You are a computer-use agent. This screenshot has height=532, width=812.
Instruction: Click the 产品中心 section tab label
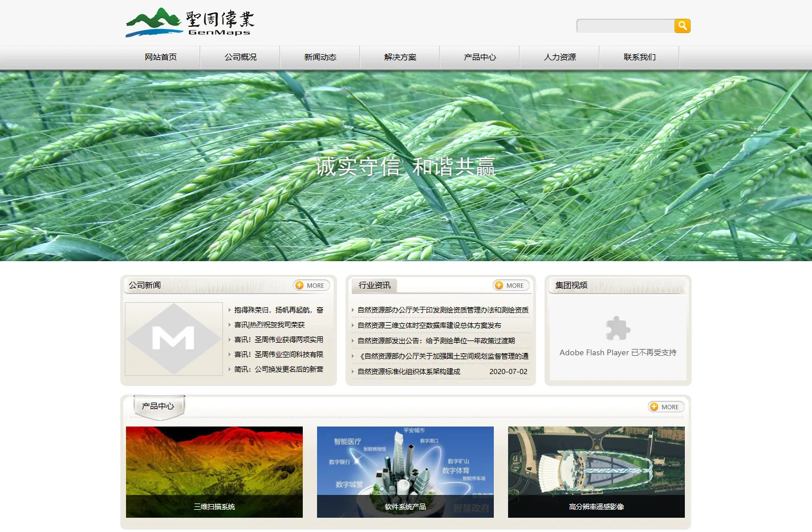coord(158,406)
